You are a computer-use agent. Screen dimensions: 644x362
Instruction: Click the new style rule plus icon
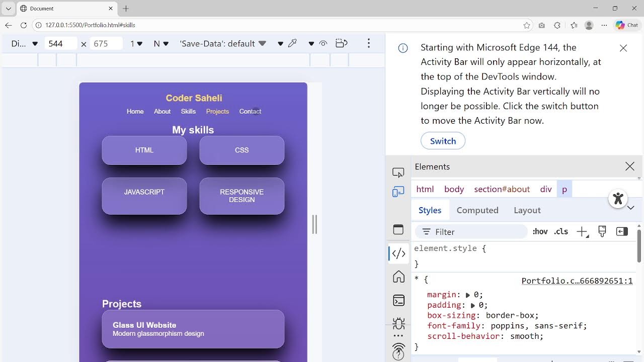click(x=582, y=232)
